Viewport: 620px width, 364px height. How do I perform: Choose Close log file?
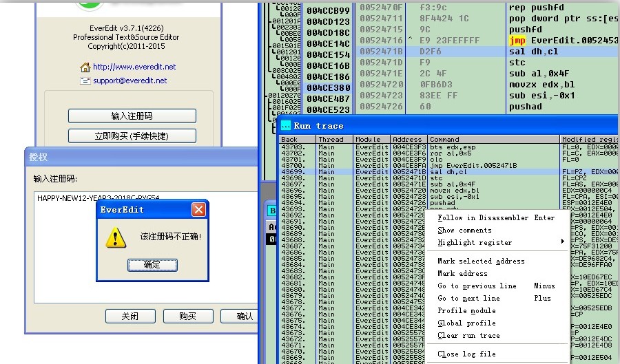click(497, 354)
